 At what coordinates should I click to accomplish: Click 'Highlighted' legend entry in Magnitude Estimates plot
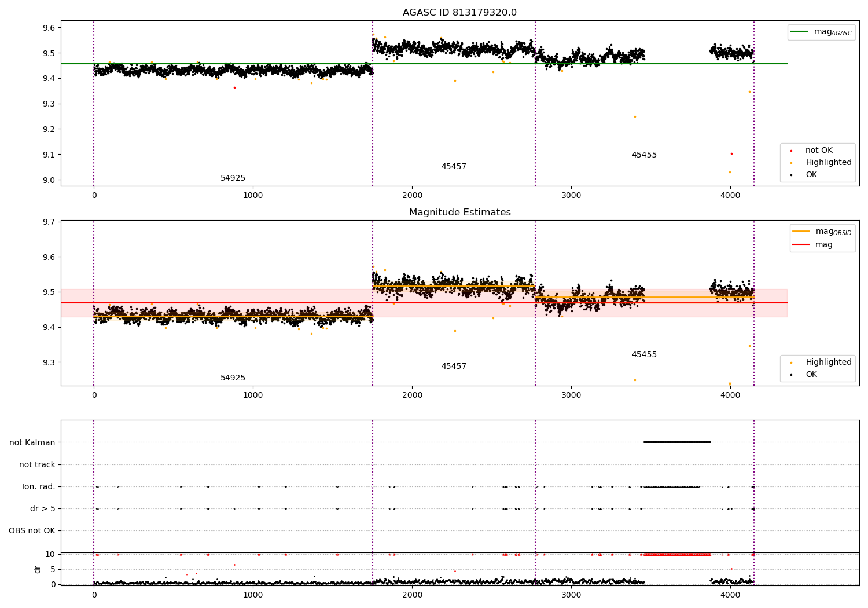pos(828,362)
